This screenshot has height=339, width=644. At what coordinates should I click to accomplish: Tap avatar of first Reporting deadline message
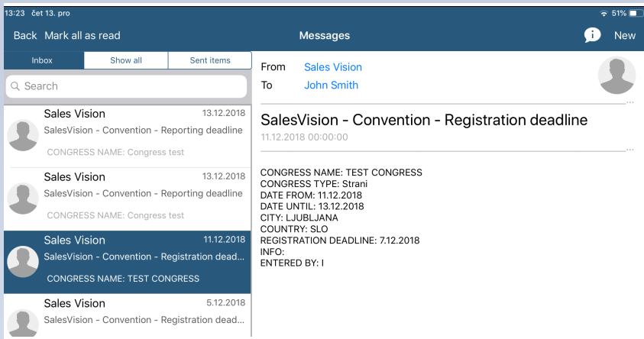click(23, 135)
